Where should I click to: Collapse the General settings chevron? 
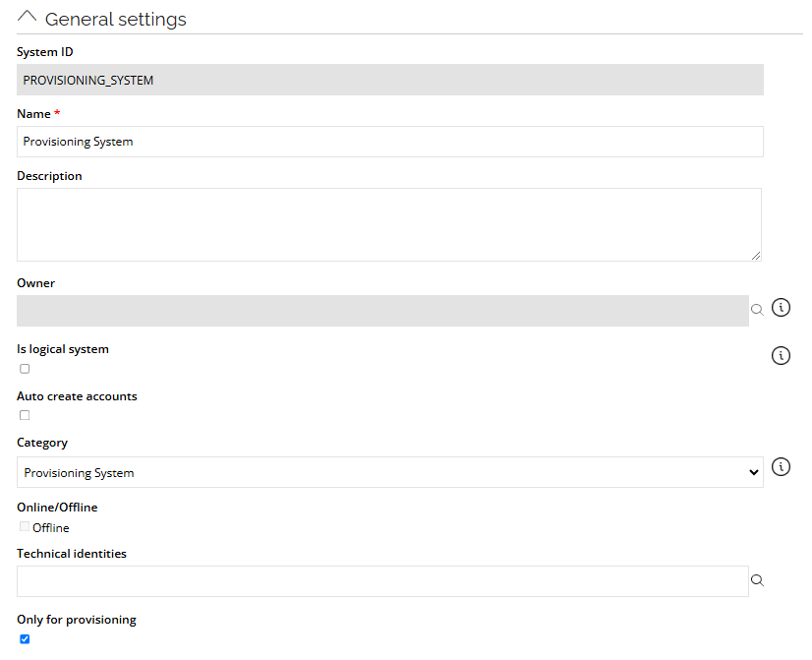pos(27,17)
